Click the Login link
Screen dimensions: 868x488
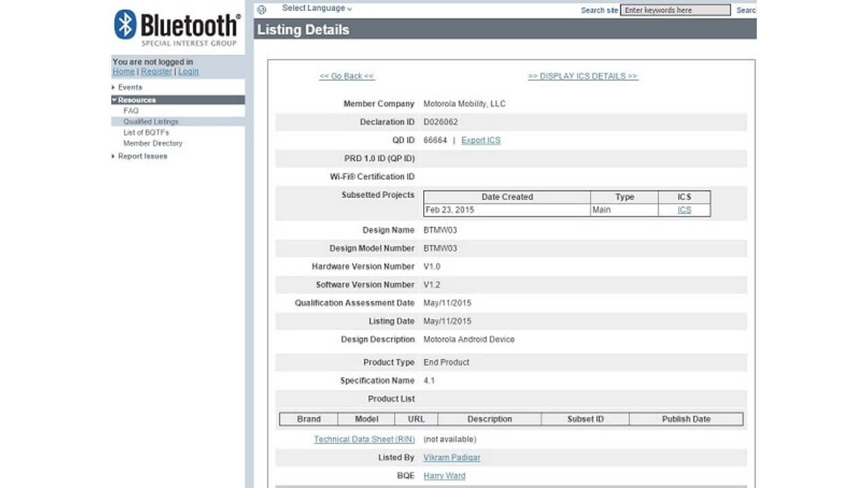tap(189, 72)
